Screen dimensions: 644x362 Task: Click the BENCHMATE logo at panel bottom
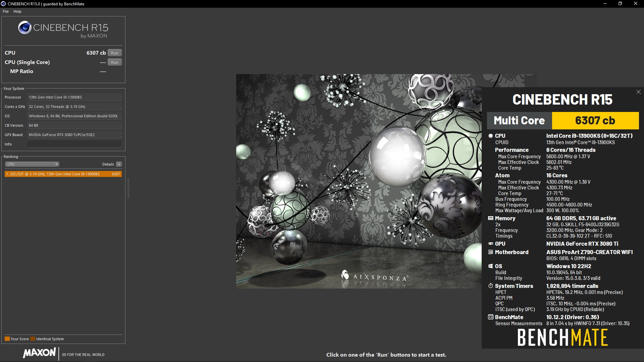562,338
